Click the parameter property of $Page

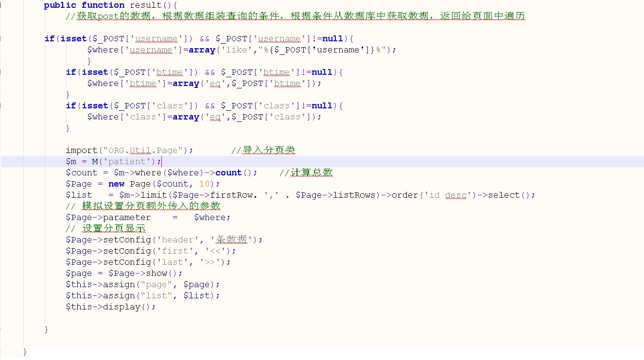(127, 217)
